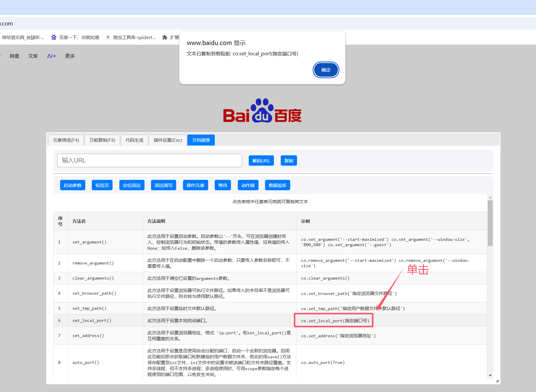Image resolution: width=536 pixels, height=392 pixels.
Task: Open 网盘 link in Baidu nav
Action: (15, 56)
